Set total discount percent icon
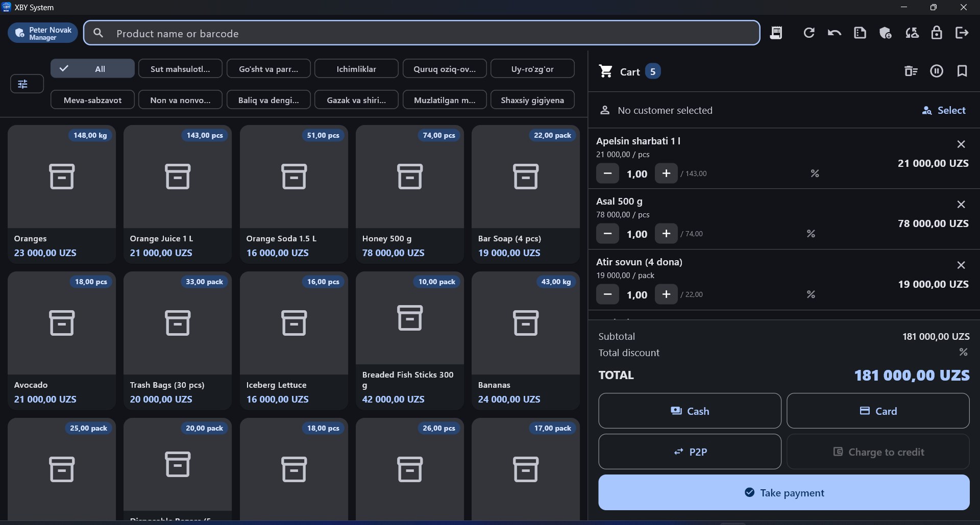This screenshot has height=525, width=980. coord(963,353)
